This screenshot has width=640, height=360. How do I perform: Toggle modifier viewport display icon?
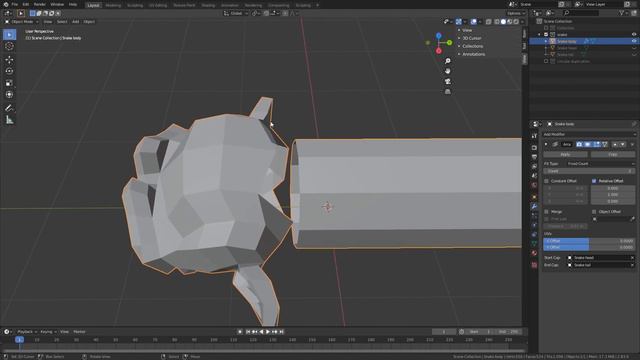588,144
